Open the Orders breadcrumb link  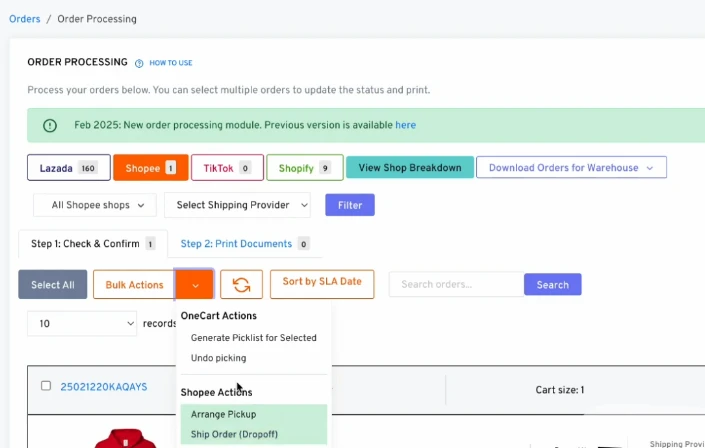25,19
